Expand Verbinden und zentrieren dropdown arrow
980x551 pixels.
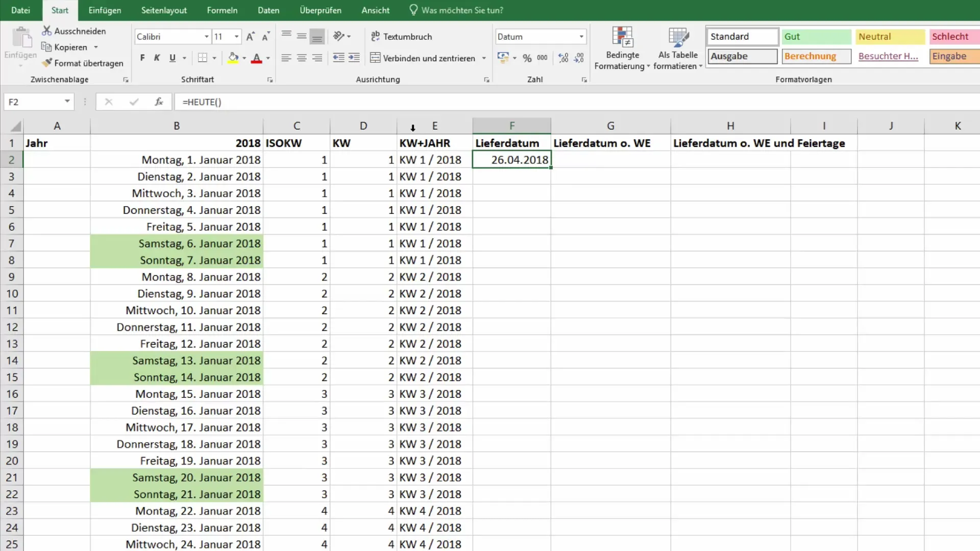pyautogui.click(x=484, y=58)
